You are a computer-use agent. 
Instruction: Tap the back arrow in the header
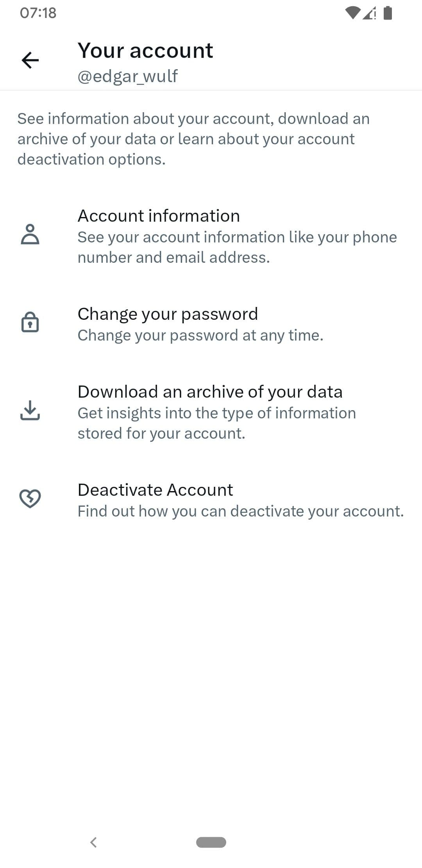(30, 60)
